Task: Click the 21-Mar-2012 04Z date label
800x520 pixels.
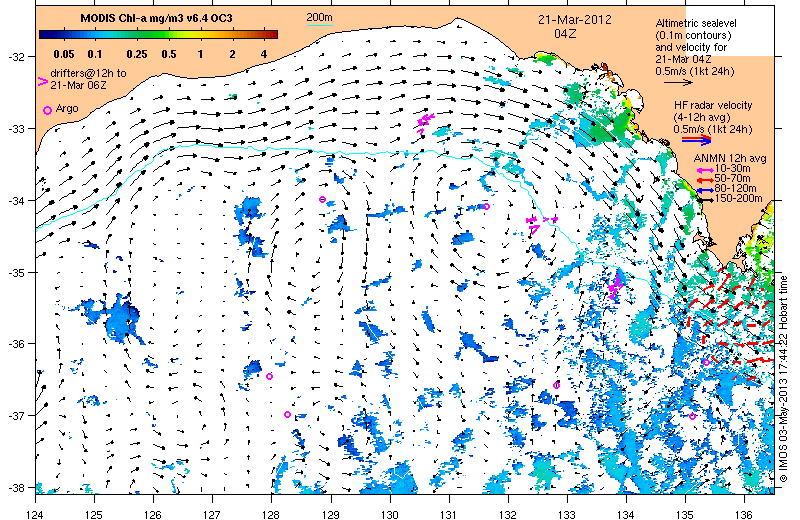Action: [574, 27]
